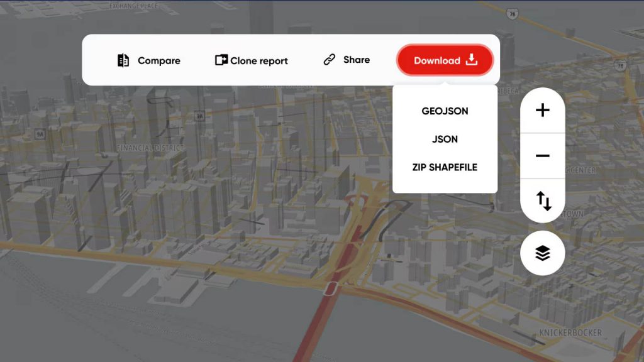Screen dimensions: 644x362
Task: Click the Compare document icon
Action: (123, 60)
